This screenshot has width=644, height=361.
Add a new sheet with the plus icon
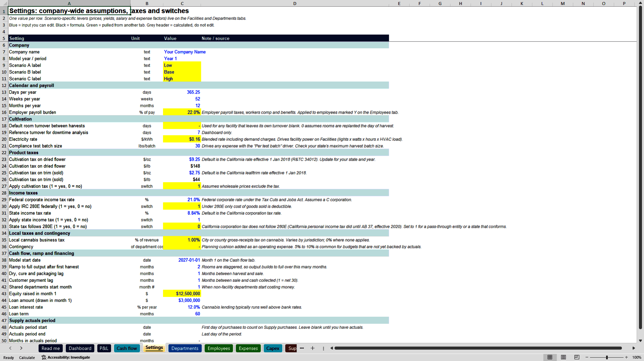click(313, 348)
